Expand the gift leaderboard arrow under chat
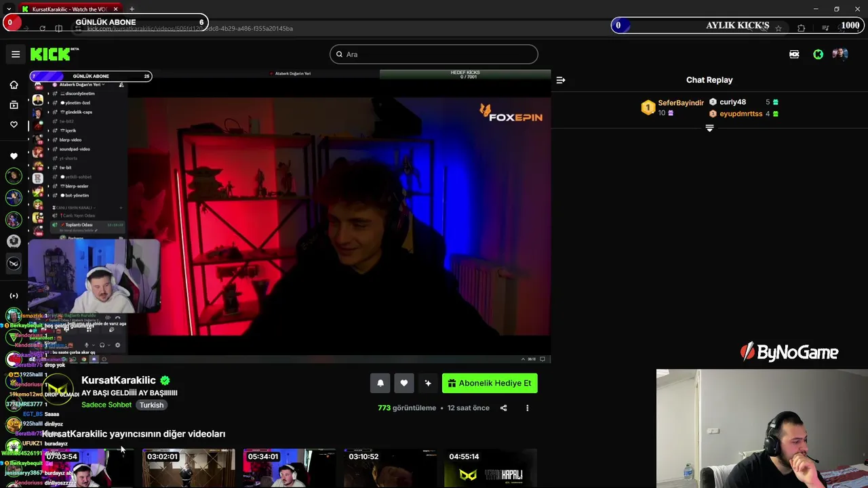 tap(709, 128)
